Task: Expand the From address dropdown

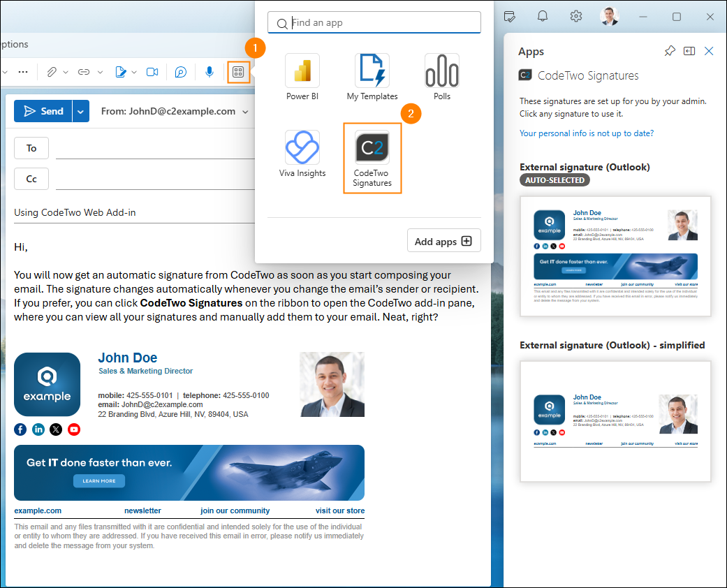Action: point(245,112)
